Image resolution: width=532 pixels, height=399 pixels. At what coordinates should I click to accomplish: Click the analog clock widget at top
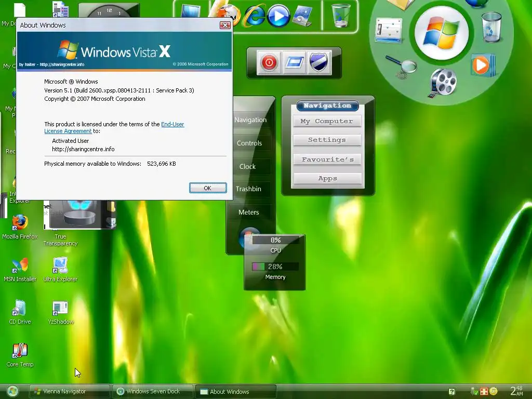(x=109, y=10)
